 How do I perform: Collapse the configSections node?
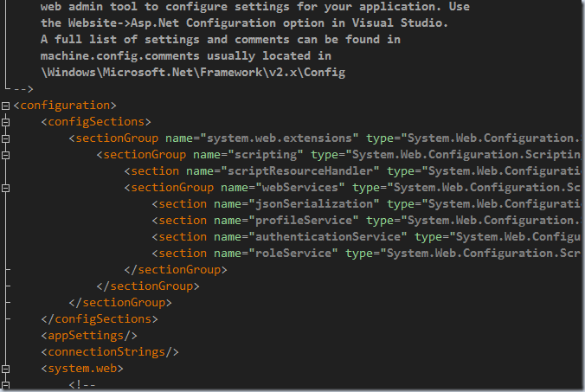[5, 122]
